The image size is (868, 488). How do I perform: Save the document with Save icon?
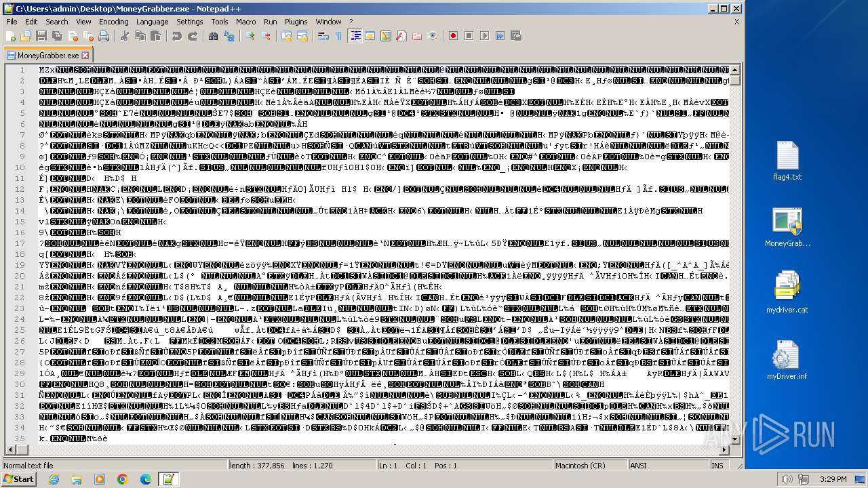tap(41, 36)
